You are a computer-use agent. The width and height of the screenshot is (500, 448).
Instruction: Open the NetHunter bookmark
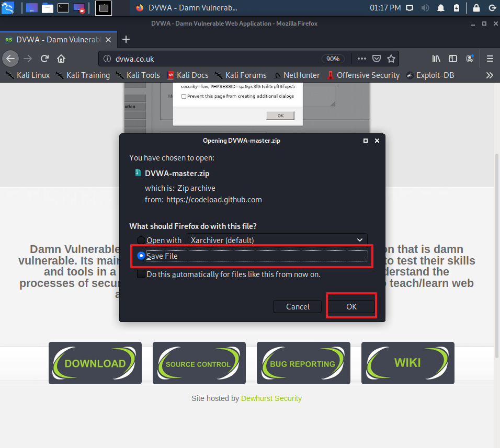297,75
